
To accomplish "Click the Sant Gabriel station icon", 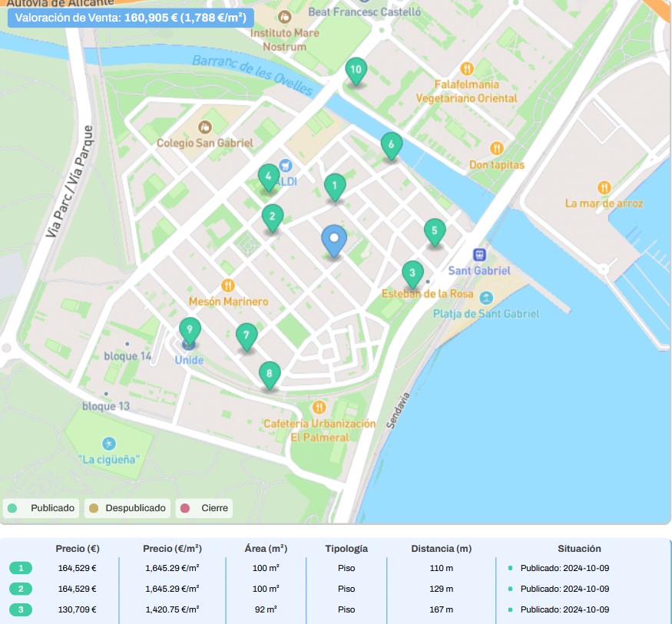I will pyautogui.click(x=479, y=255).
